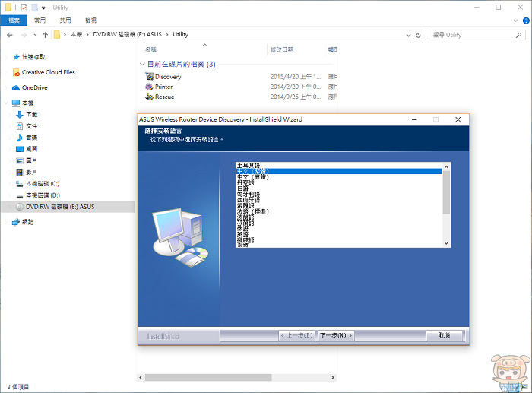
Task: Sort by 名稱 column header
Action: click(x=151, y=50)
